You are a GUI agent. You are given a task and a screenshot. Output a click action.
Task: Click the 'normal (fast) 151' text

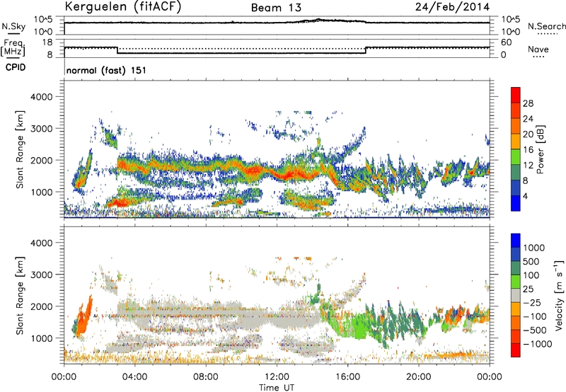click(x=106, y=70)
